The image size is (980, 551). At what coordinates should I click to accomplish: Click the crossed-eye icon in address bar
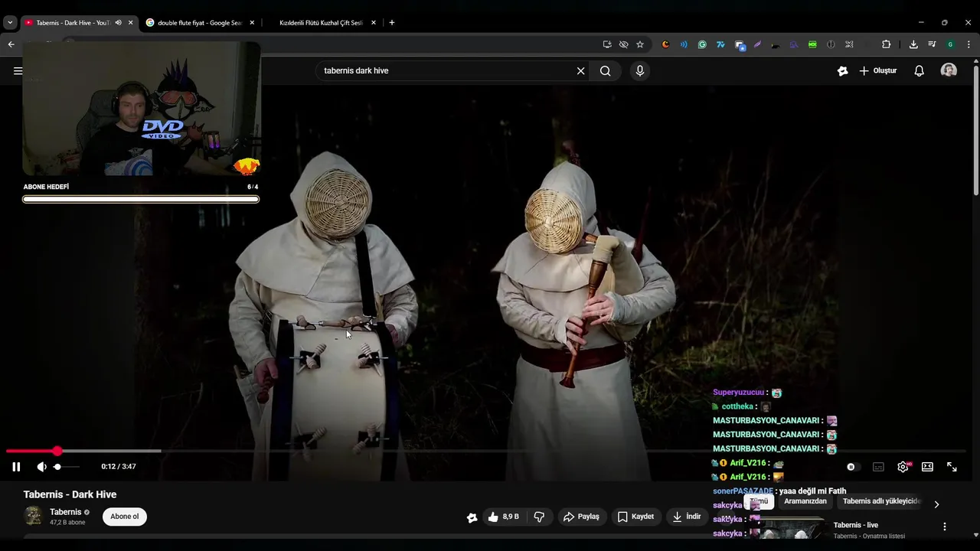pos(623,44)
